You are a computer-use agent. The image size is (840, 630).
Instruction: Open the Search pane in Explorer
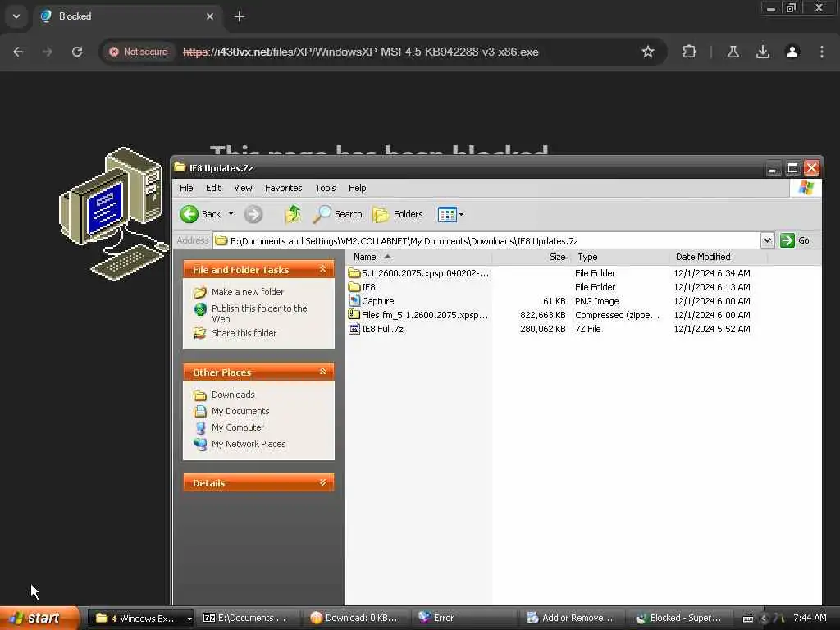(x=337, y=214)
